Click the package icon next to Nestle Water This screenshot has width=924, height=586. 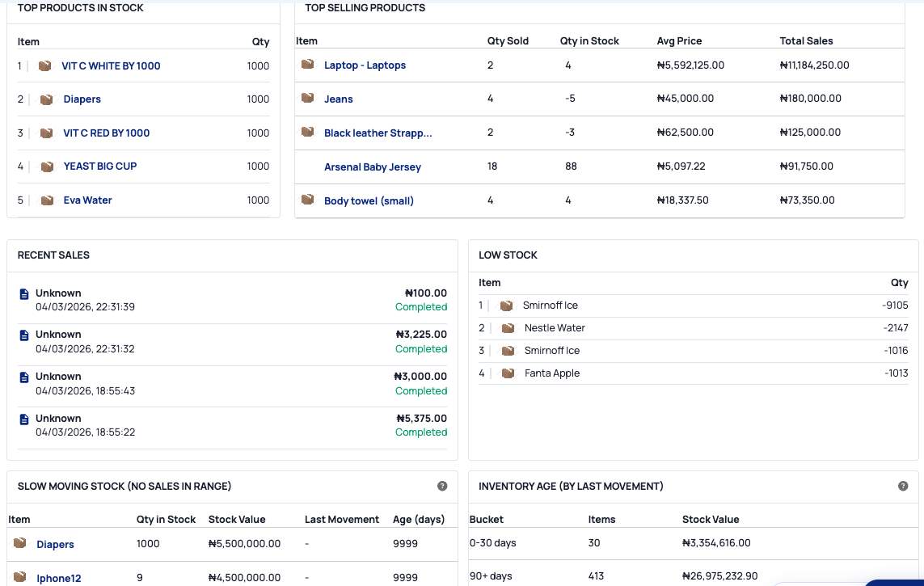pos(507,327)
